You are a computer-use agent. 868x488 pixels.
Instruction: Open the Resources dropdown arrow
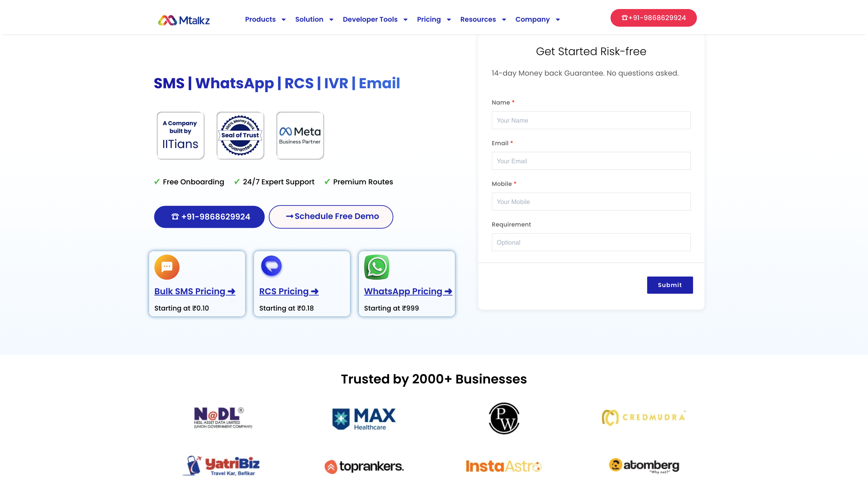click(504, 20)
